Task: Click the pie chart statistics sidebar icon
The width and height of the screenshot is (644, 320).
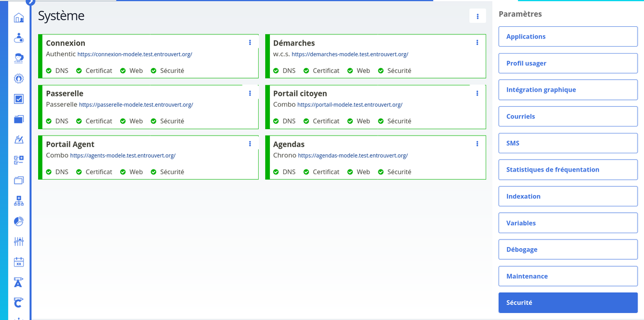Action: [x=19, y=221]
